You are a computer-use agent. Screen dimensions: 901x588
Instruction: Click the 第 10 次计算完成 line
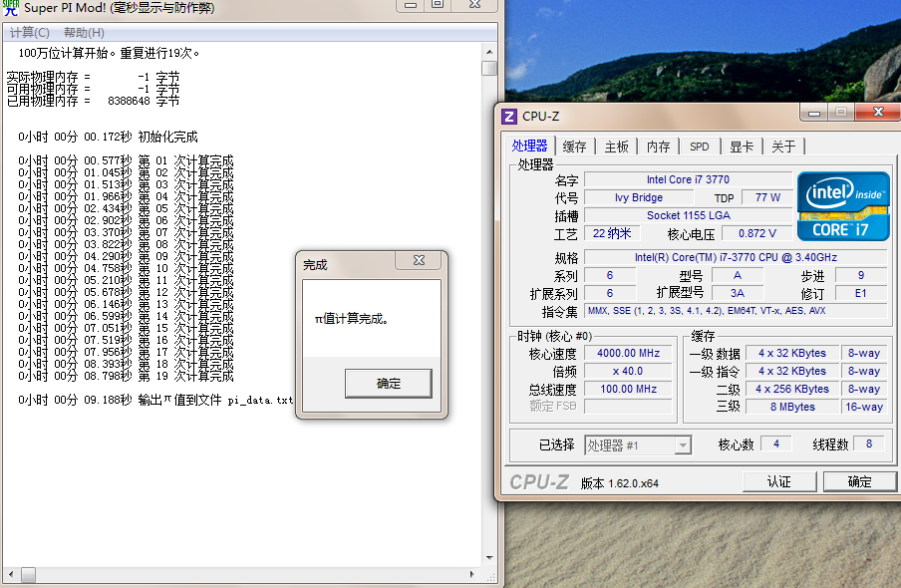tap(126, 268)
